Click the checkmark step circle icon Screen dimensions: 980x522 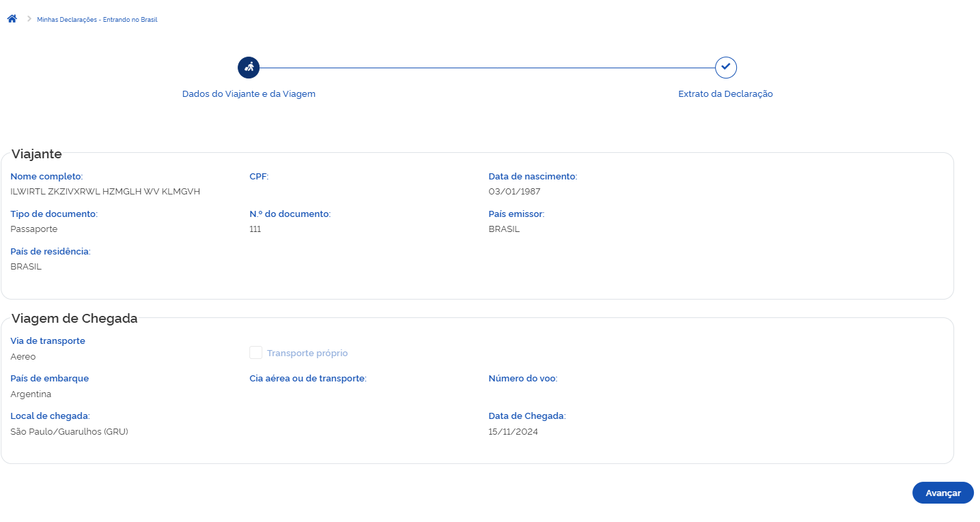point(725,68)
